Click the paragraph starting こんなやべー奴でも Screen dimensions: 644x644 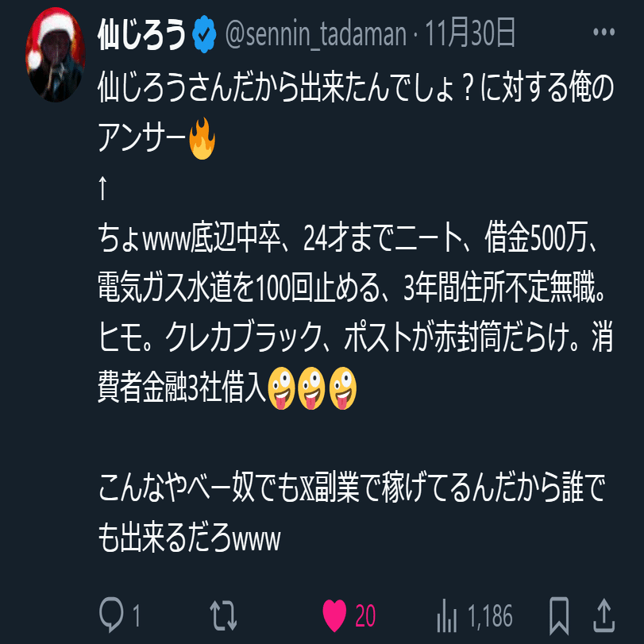point(352,514)
